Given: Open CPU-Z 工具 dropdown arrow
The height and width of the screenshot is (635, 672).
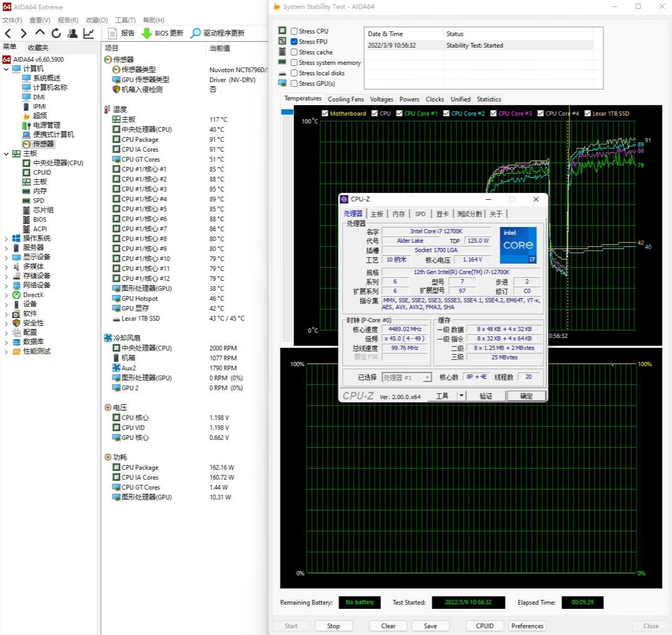Looking at the screenshot, I should point(461,396).
